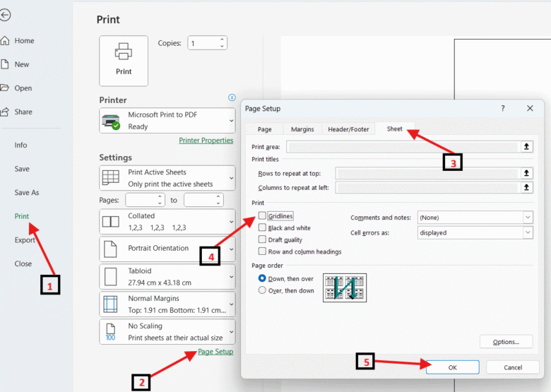Image resolution: width=551 pixels, height=392 pixels.
Task: Choose Save As in the sidebar
Action: coord(27,193)
